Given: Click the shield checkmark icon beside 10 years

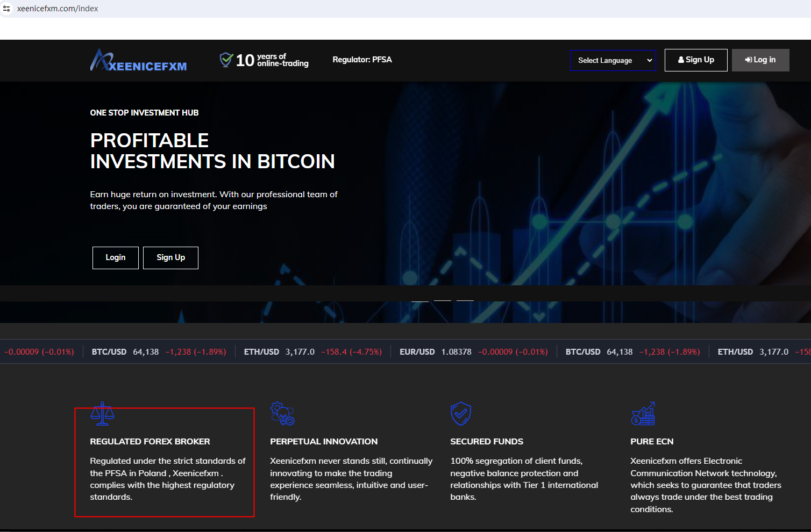Looking at the screenshot, I should tap(226, 60).
